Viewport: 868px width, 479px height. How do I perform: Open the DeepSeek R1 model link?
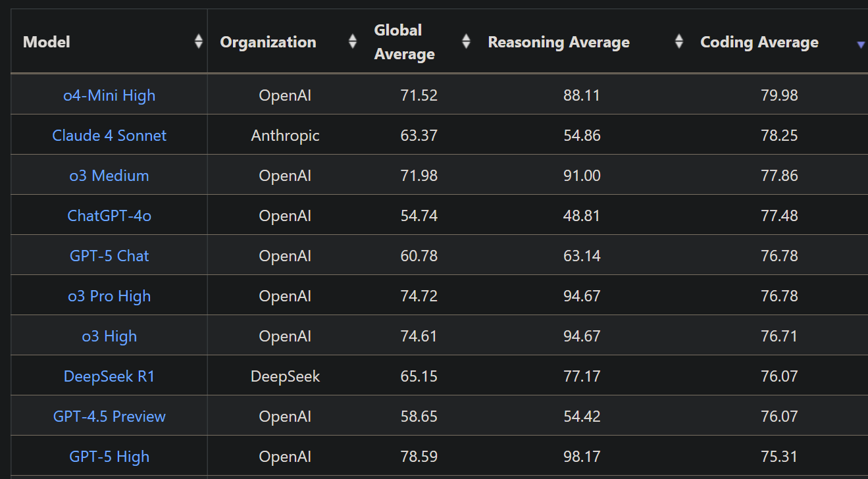[x=109, y=376]
